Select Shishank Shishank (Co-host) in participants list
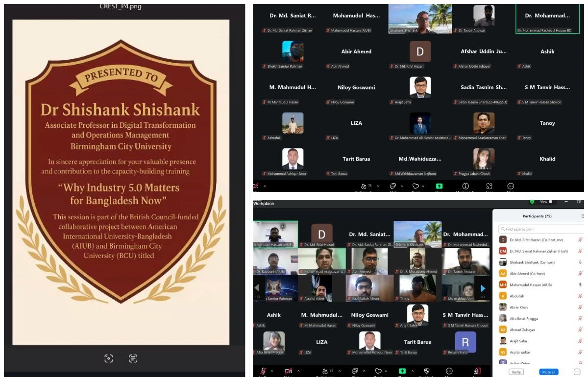The height and width of the screenshot is (377, 588). tap(532, 262)
